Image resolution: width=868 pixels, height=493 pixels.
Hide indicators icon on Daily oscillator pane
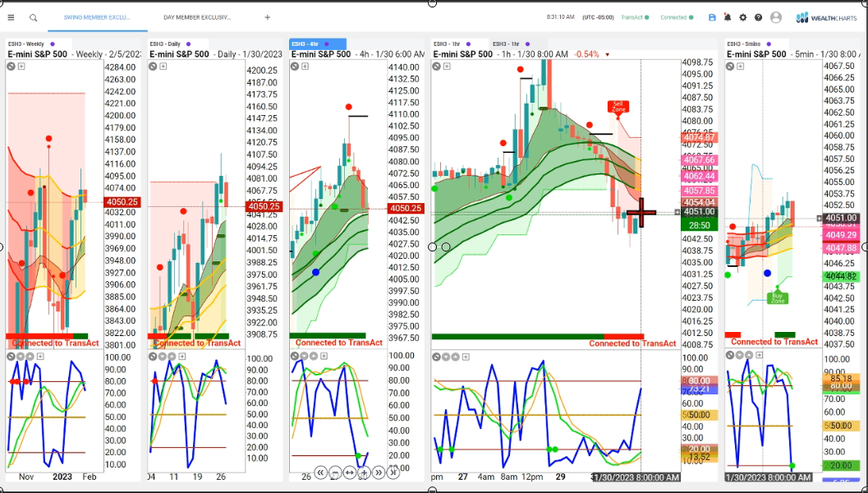(153, 357)
